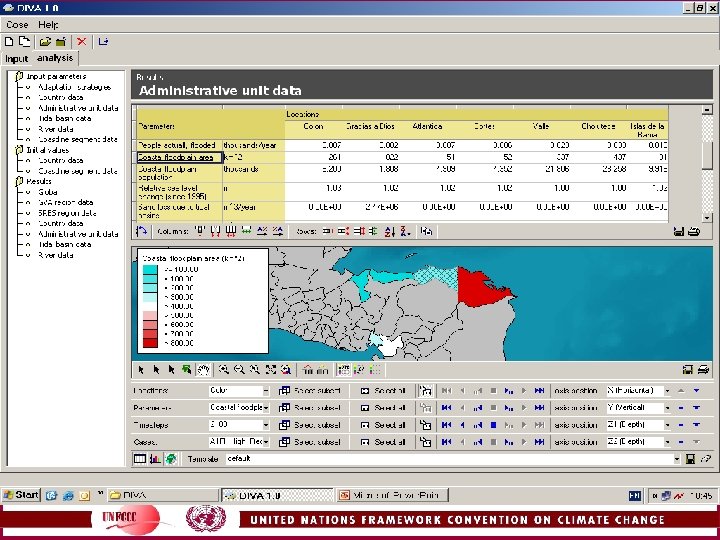Click Select all in Parameters row

pos(383,408)
